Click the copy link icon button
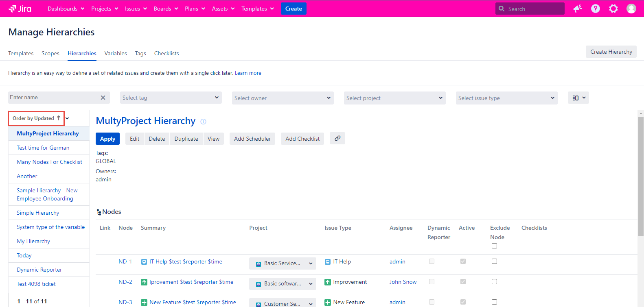 point(337,139)
